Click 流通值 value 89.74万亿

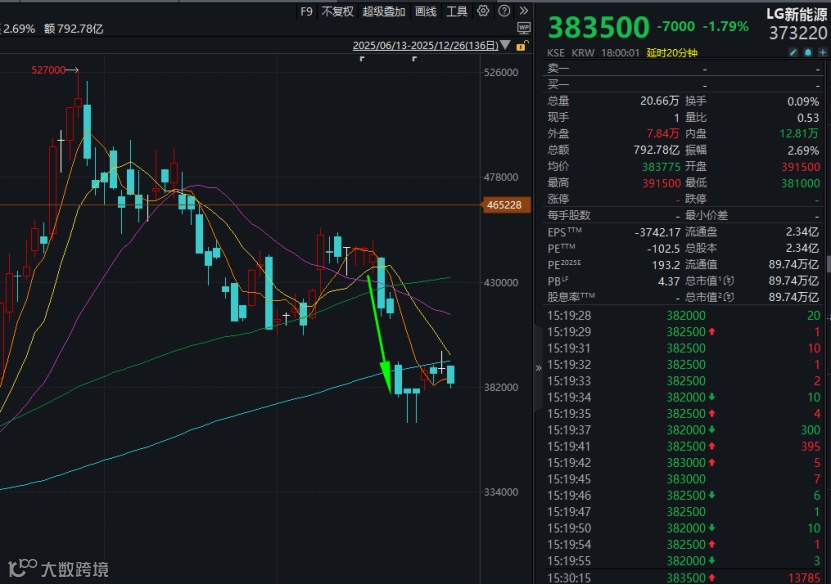pos(794,264)
